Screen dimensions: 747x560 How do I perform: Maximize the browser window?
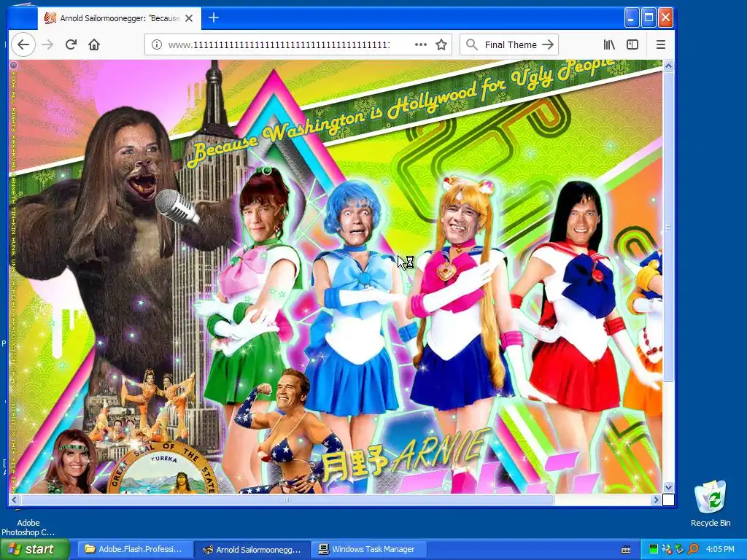pos(649,18)
